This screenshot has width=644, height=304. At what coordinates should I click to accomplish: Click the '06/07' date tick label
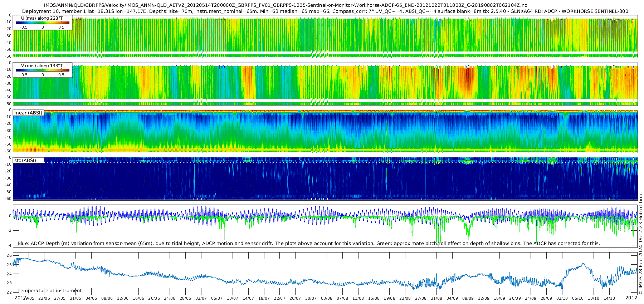pos(217,298)
